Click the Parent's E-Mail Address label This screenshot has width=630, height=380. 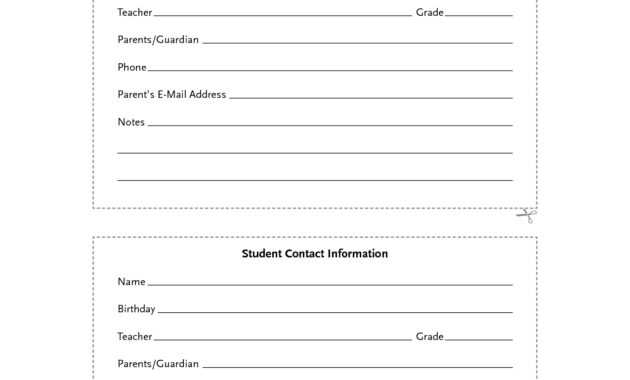(x=172, y=94)
